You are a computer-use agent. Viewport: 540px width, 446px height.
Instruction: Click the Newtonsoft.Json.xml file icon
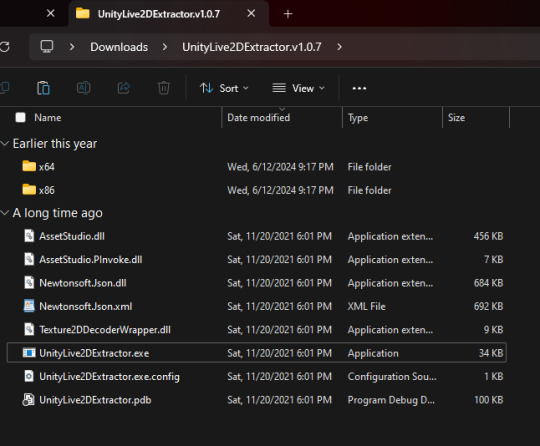(29, 306)
